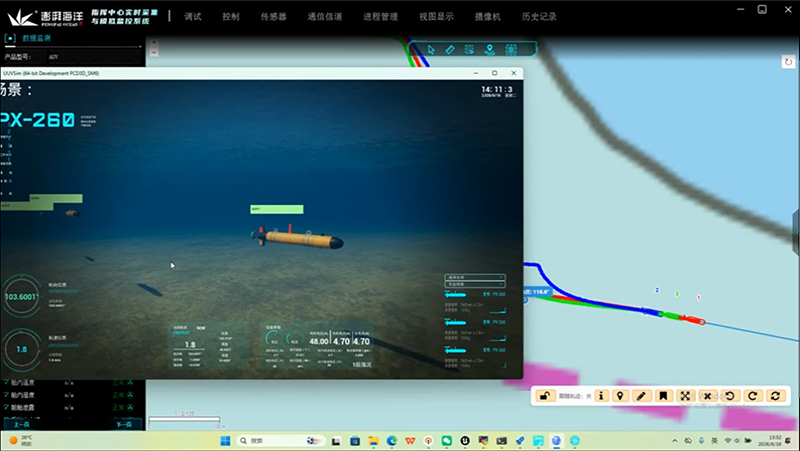Click the 14:11:3 clock in simulator
The width and height of the screenshot is (800, 451).
click(x=497, y=89)
